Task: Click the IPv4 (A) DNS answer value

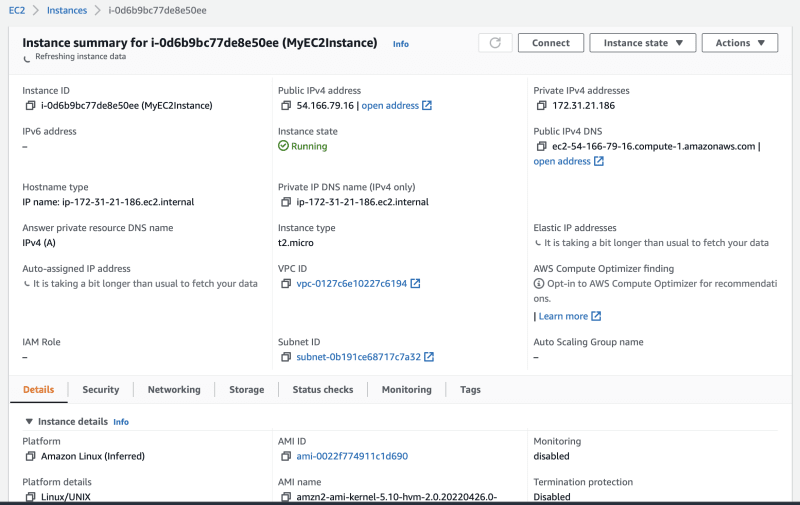Action: point(39,243)
